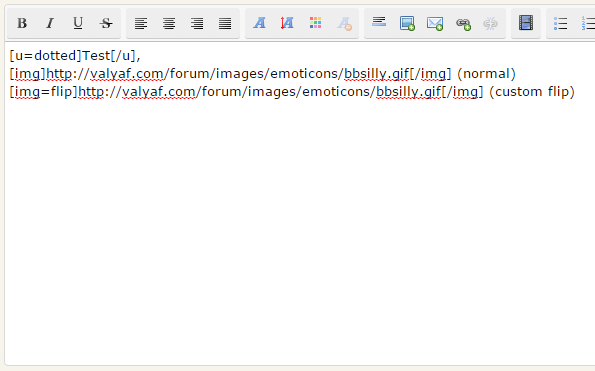This screenshot has width=595, height=371.
Task: Click the '(normal)' text
Action: click(x=486, y=74)
